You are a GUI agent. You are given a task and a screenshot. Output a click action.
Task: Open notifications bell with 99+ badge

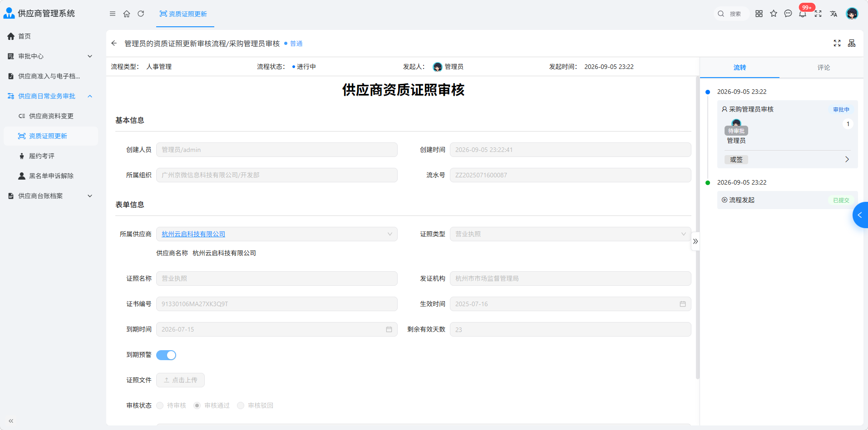[x=803, y=14]
